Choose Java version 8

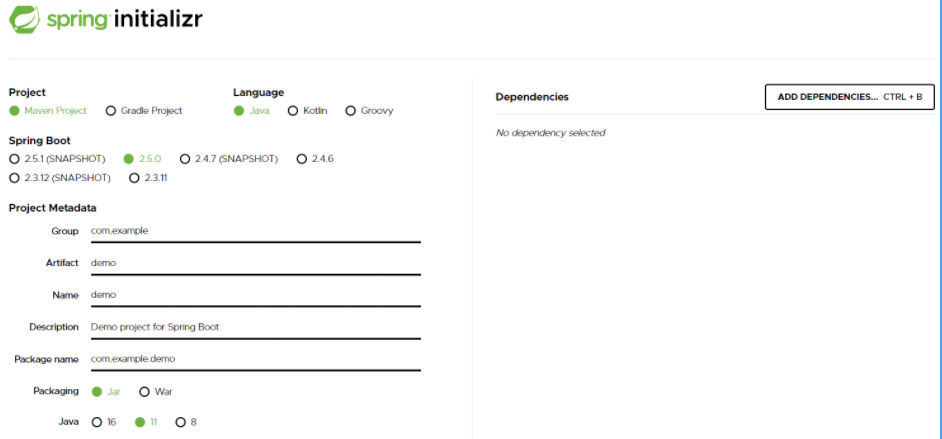[186, 422]
